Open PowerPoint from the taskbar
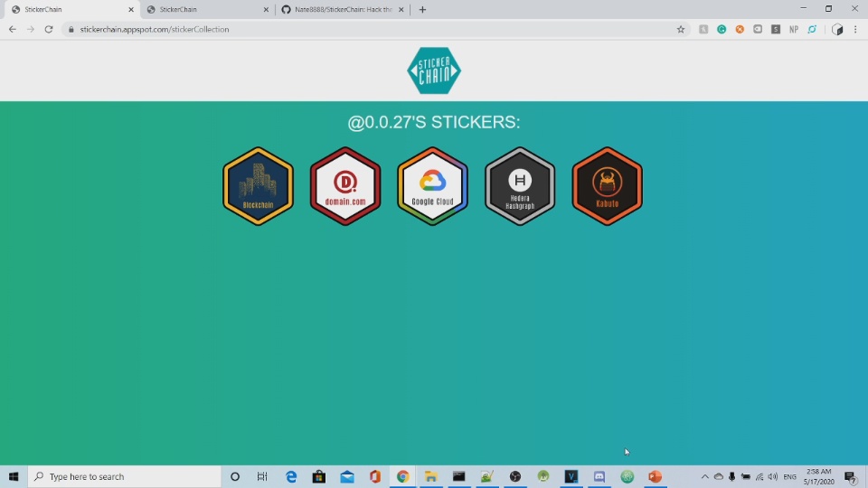Screen dimensions: 868x488 (x=656, y=476)
